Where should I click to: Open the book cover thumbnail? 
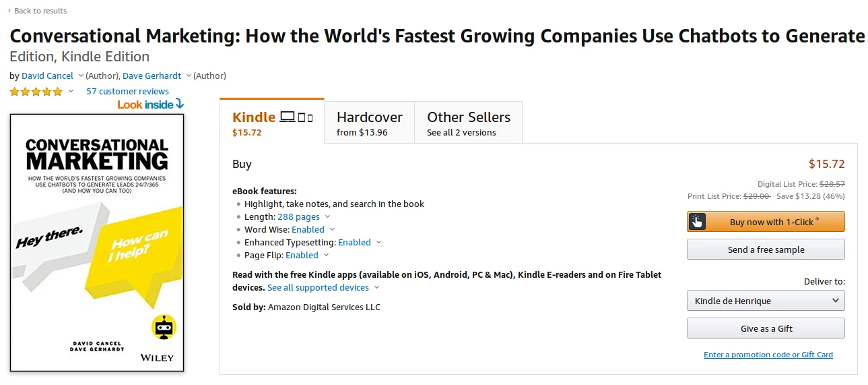click(x=97, y=243)
